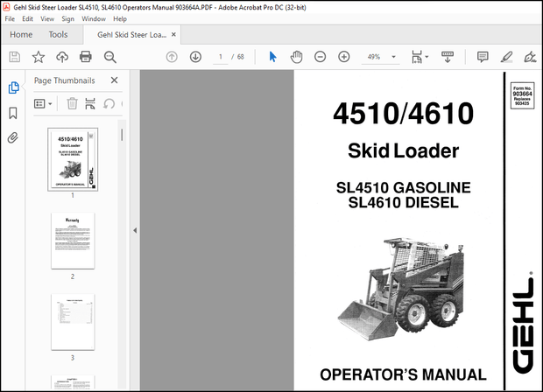Open Bookmarks panel in sidebar

coord(13,113)
